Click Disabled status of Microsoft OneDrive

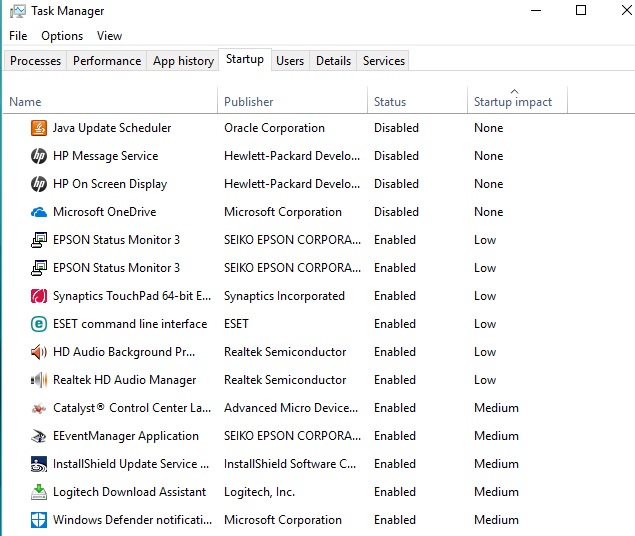click(396, 212)
